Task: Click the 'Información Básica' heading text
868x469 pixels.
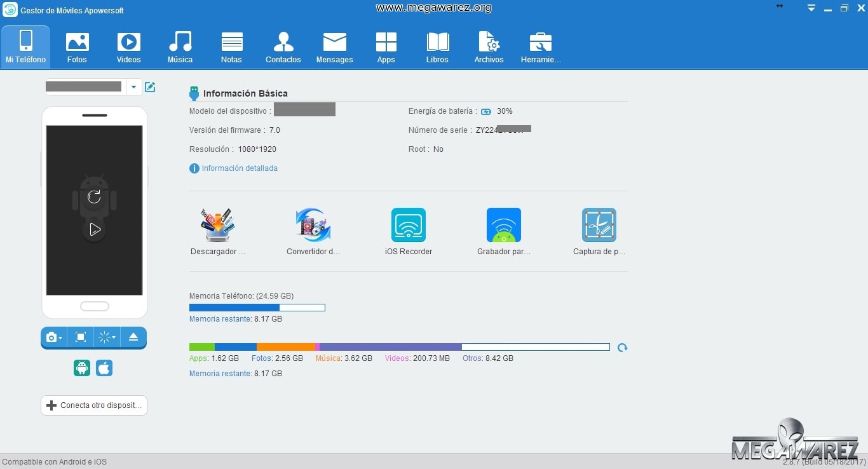Action: tap(245, 93)
